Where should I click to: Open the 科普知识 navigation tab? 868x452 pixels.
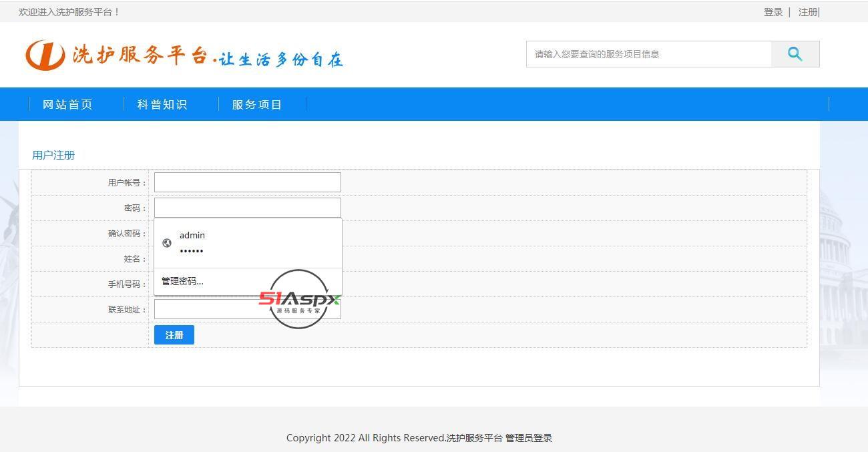(x=162, y=104)
